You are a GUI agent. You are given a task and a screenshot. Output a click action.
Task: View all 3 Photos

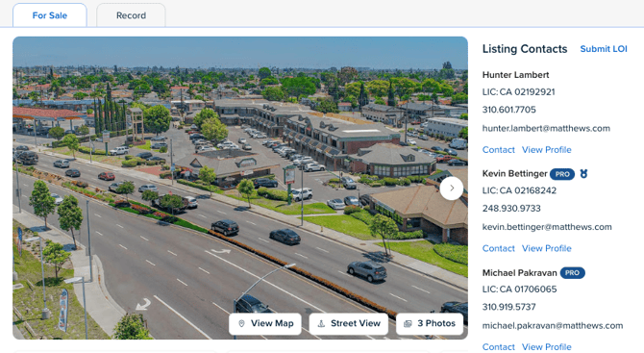(x=430, y=323)
